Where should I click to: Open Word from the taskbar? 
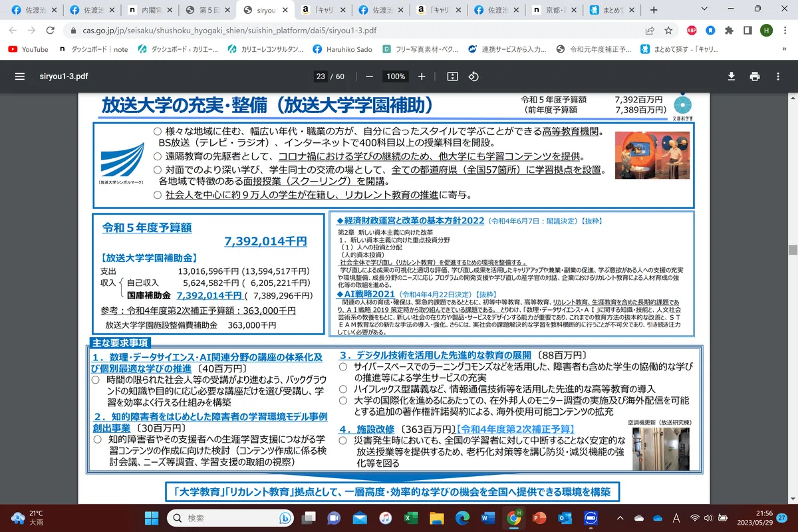pos(487,518)
